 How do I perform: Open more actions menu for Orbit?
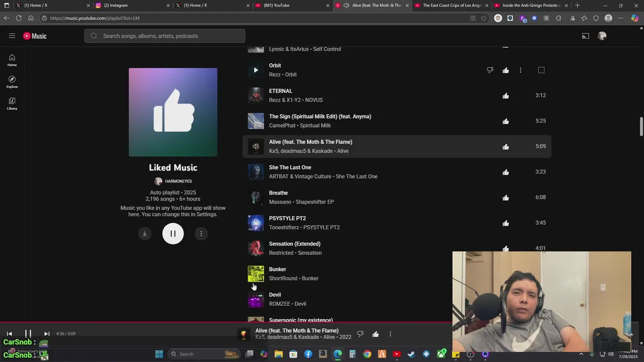click(520, 70)
